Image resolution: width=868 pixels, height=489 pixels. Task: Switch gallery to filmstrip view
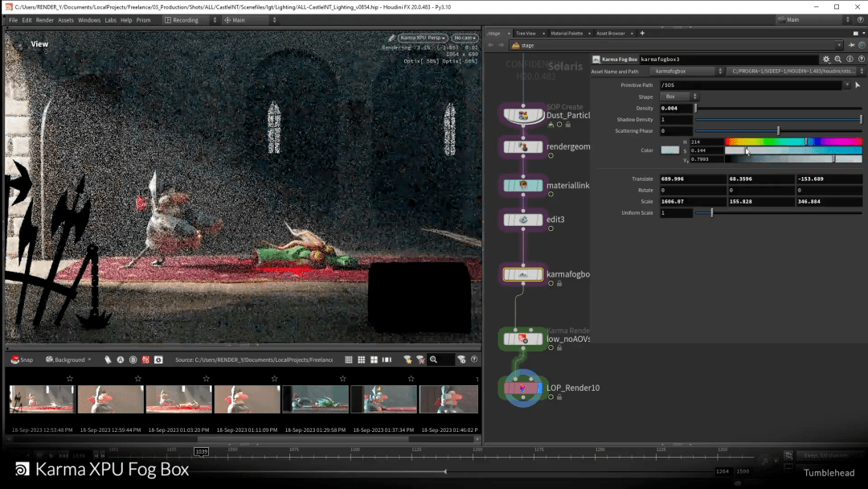click(387, 360)
